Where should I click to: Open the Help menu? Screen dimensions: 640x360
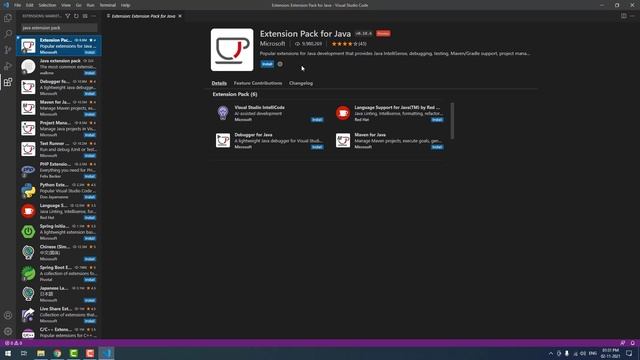click(x=125, y=5)
